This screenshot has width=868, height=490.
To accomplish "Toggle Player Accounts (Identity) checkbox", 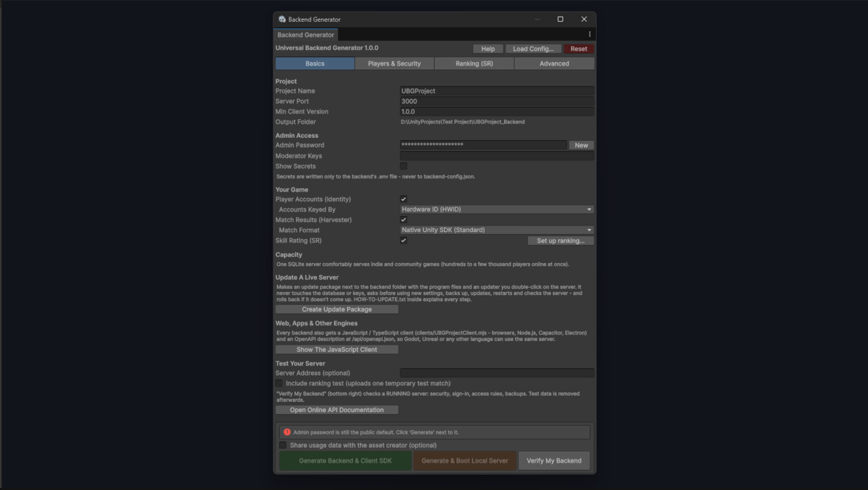I will (x=404, y=199).
